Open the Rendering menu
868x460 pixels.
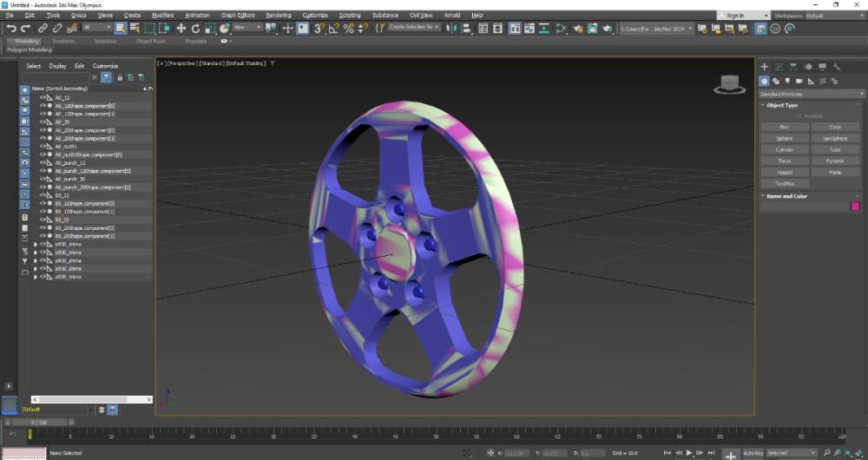(x=278, y=15)
